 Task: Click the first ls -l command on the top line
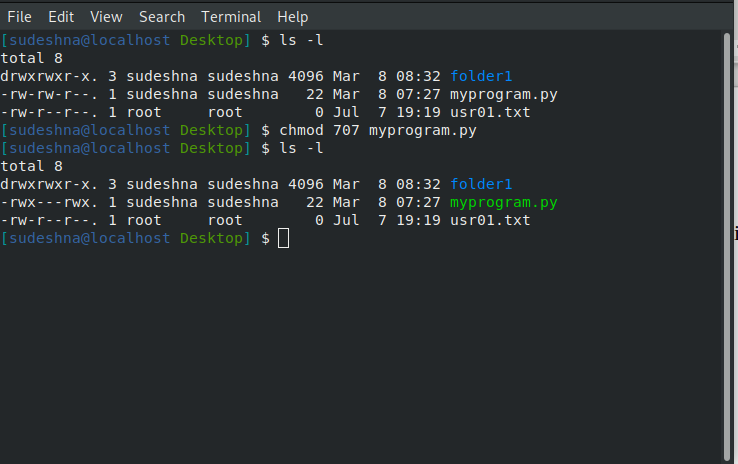coord(304,40)
